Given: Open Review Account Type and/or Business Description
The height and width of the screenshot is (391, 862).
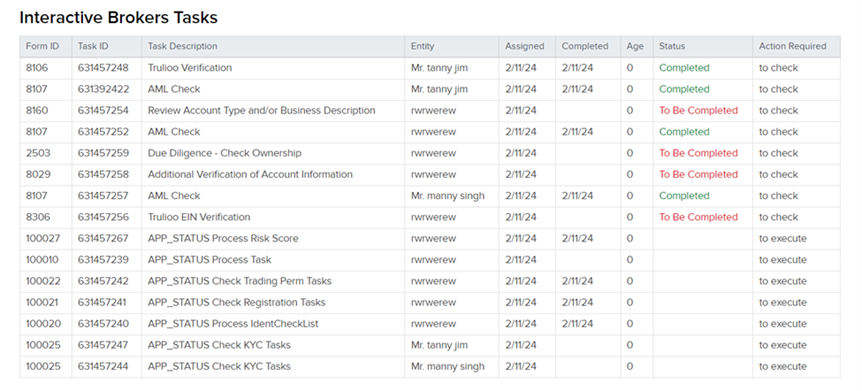Looking at the screenshot, I should tap(261, 111).
